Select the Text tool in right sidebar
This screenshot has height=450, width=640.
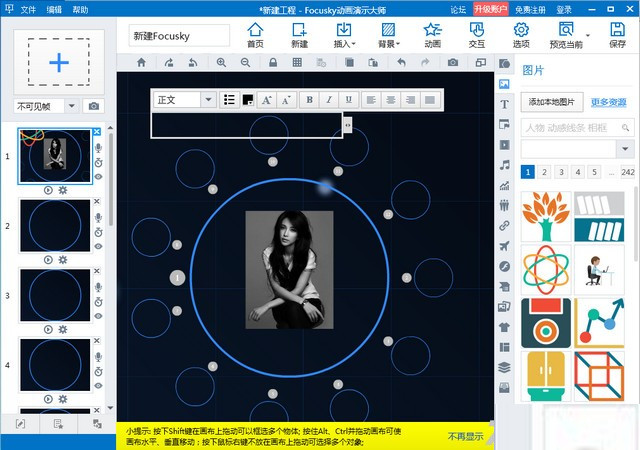[505, 104]
